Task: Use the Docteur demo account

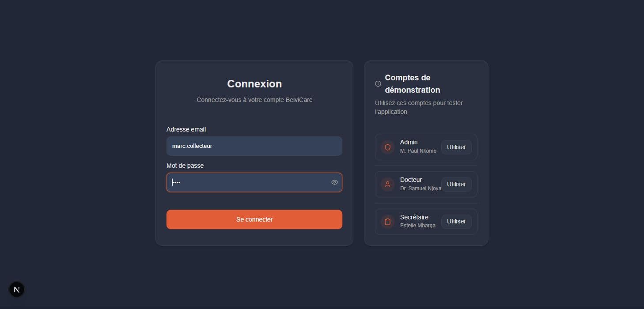Action: (456, 184)
